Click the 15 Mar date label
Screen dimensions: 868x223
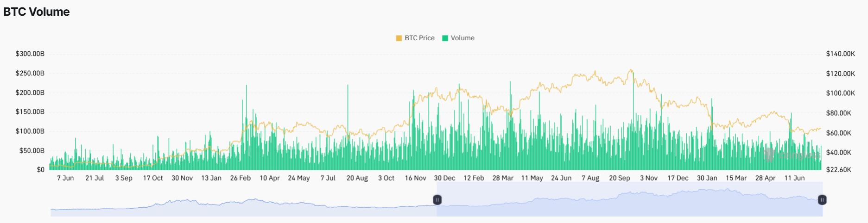[736, 178]
